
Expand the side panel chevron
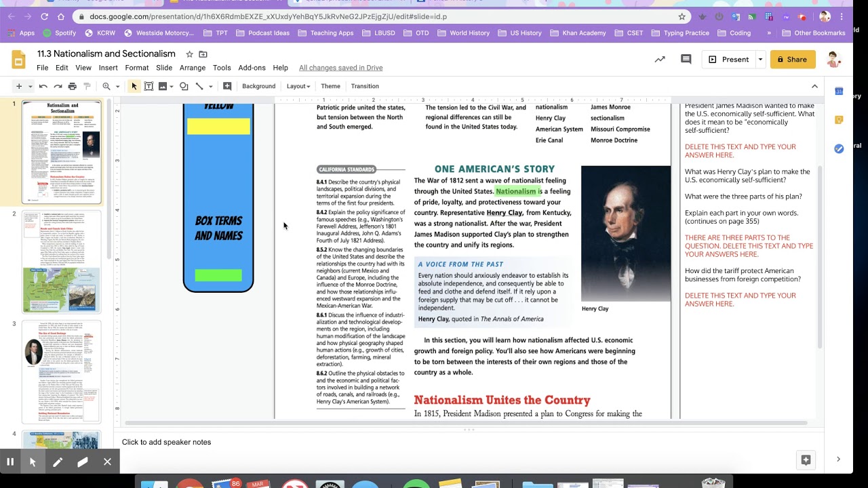coord(838,460)
